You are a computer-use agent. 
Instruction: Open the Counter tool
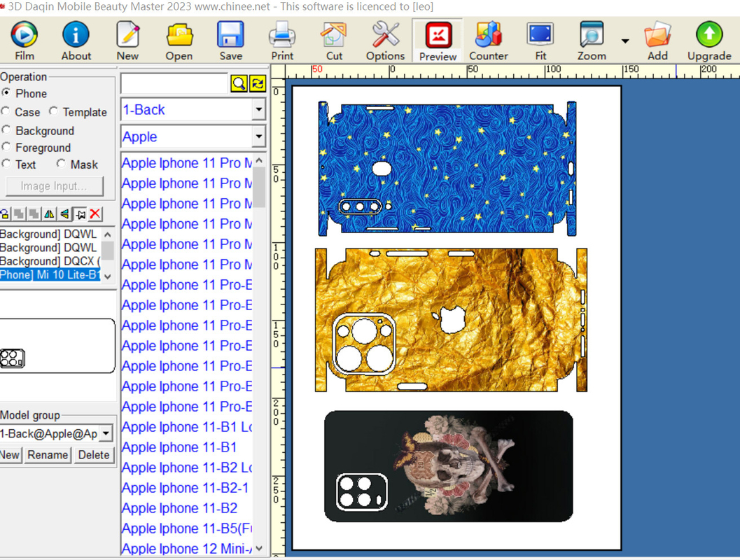pos(488,41)
